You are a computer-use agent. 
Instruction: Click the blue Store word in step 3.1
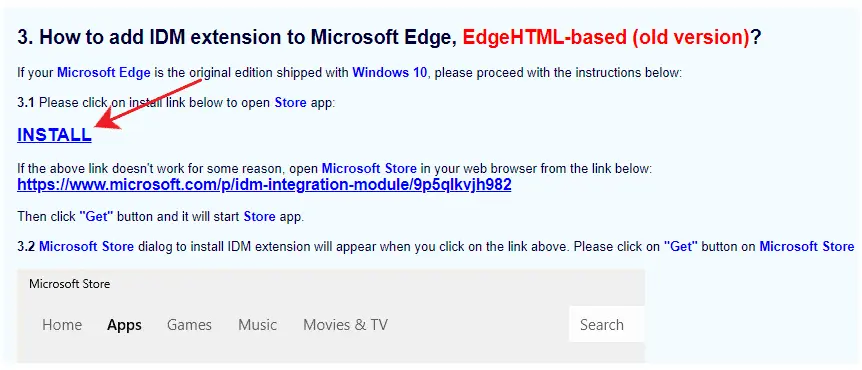pos(290,103)
